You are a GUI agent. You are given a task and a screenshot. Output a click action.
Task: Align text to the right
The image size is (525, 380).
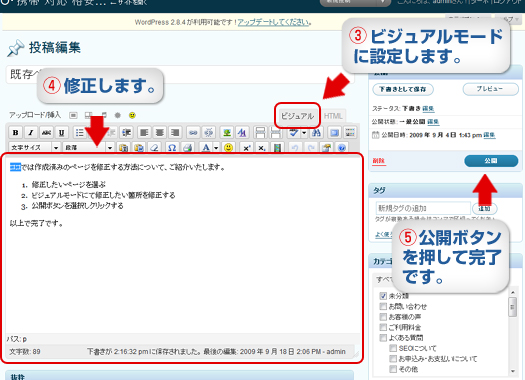[175, 133]
